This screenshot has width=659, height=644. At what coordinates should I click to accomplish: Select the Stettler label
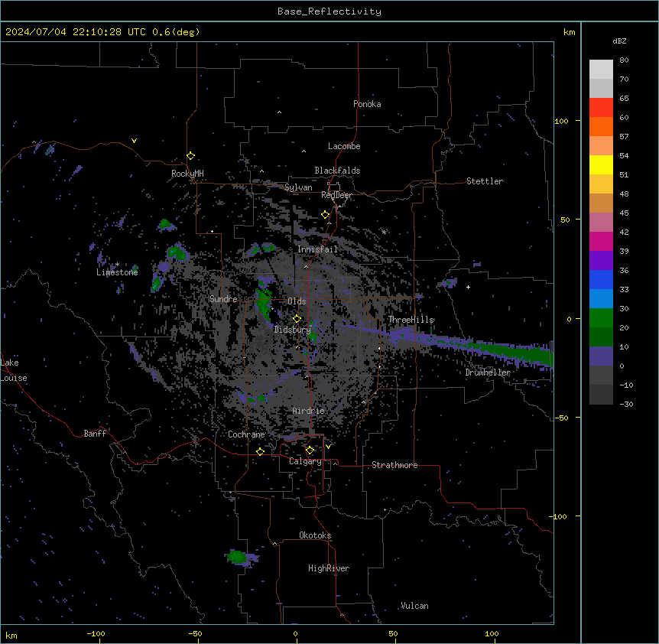pos(485,181)
